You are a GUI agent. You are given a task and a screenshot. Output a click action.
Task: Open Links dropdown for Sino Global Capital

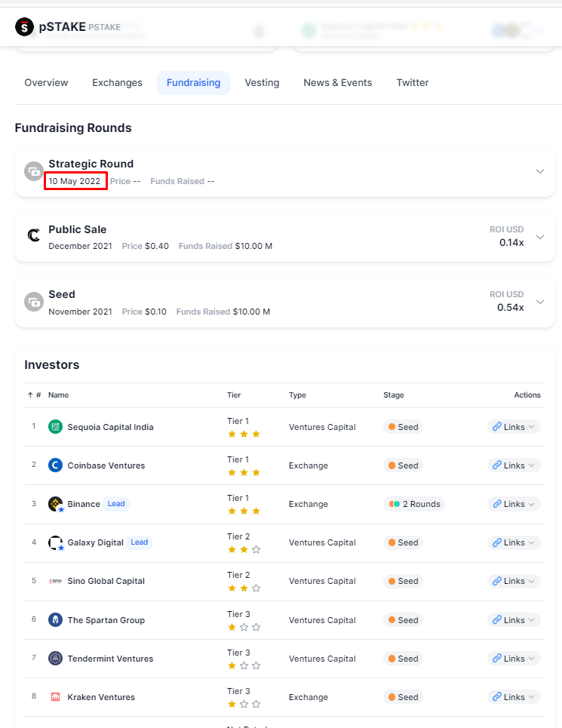click(x=514, y=581)
